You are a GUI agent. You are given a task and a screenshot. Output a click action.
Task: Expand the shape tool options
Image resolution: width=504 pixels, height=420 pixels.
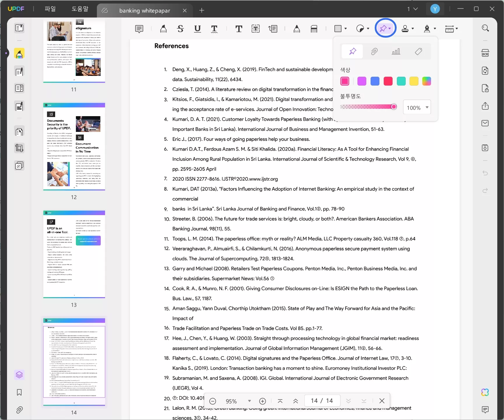(346, 29)
